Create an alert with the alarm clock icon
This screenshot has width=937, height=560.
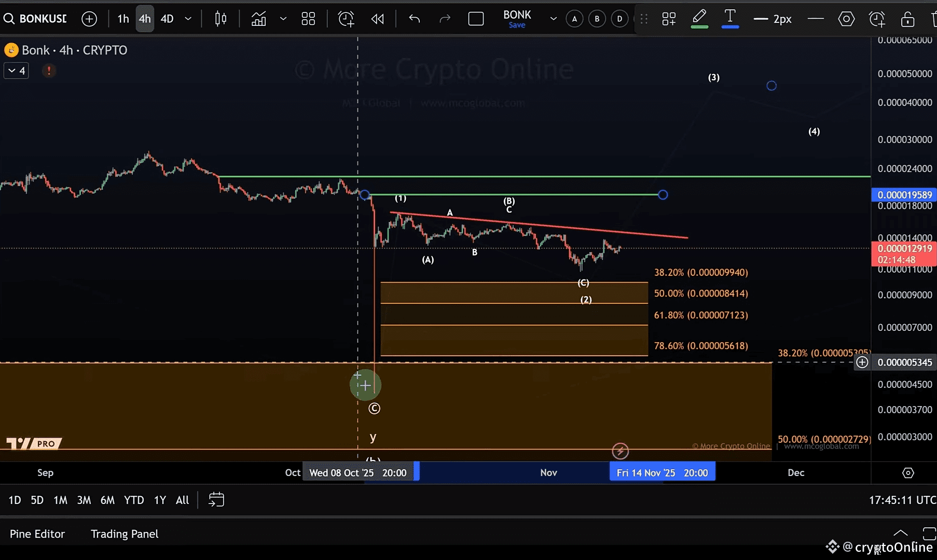[346, 19]
